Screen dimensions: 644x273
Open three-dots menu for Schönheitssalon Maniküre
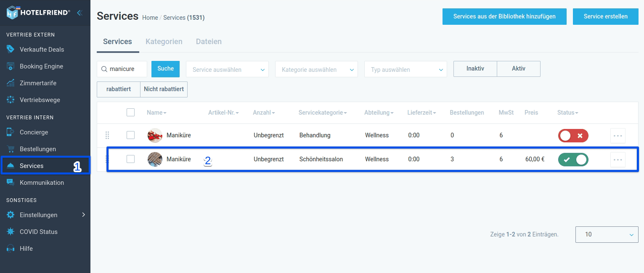[x=617, y=160]
